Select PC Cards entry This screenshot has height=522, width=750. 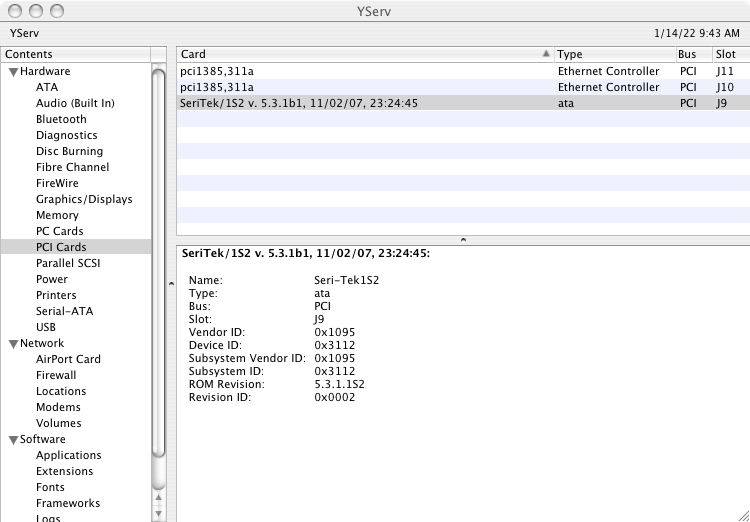(59, 231)
